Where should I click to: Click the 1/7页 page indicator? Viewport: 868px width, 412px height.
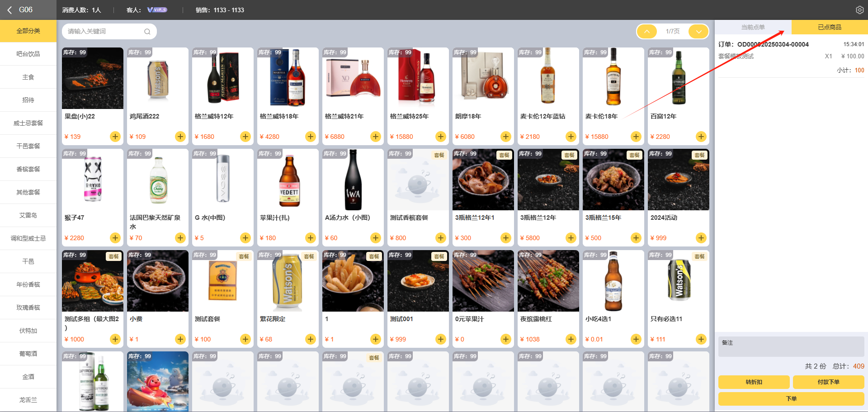point(673,32)
